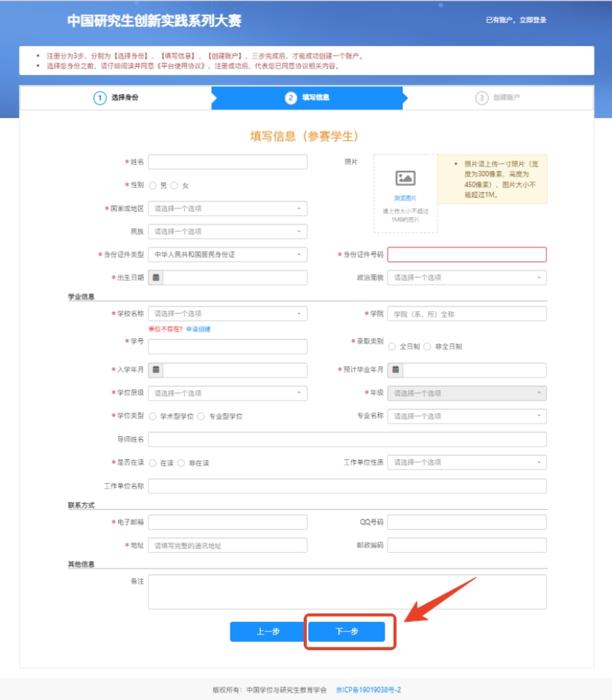Choose 全日制 enrollment type

click(x=392, y=347)
